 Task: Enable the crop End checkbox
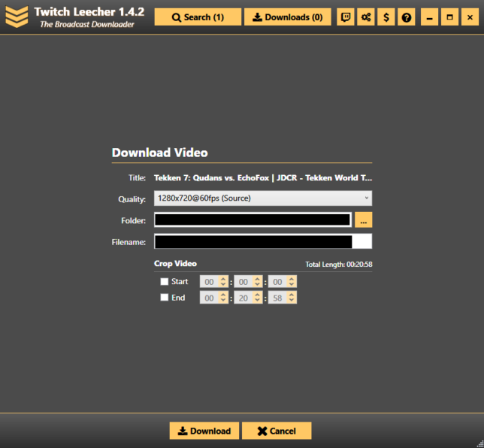click(165, 298)
